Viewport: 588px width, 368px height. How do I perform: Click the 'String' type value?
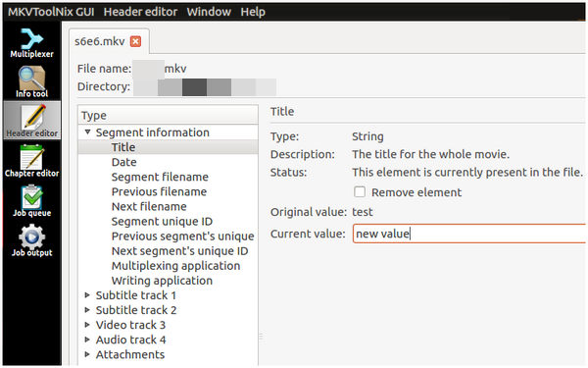click(x=367, y=136)
